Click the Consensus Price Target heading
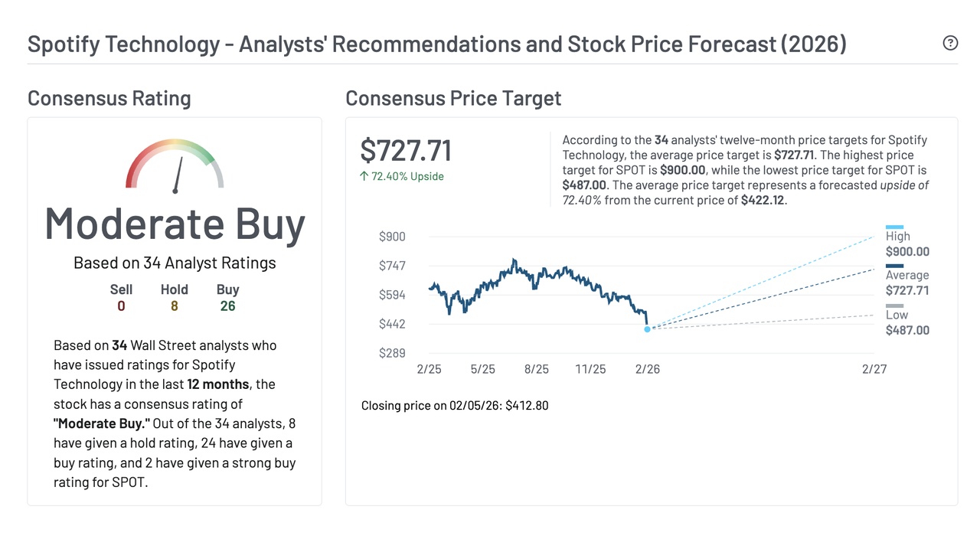The image size is (980, 536). pos(453,99)
